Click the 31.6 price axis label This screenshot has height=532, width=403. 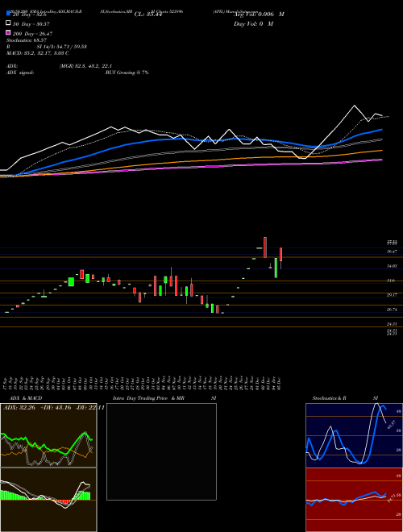(x=391, y=281)
